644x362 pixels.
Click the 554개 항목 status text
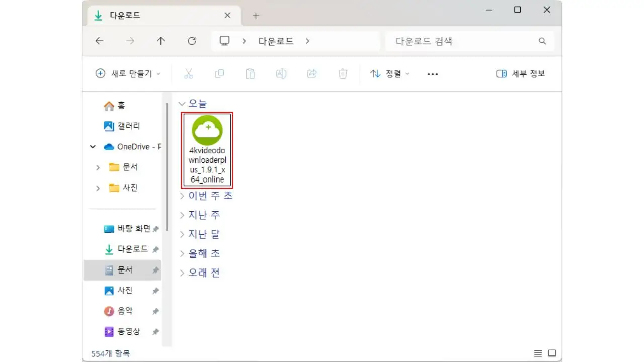(x=110, y=353)
